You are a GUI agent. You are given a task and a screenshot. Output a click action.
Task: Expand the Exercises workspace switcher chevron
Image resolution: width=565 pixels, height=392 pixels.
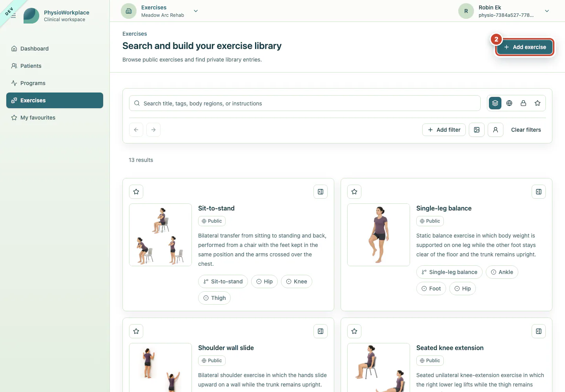coord(196,11)
